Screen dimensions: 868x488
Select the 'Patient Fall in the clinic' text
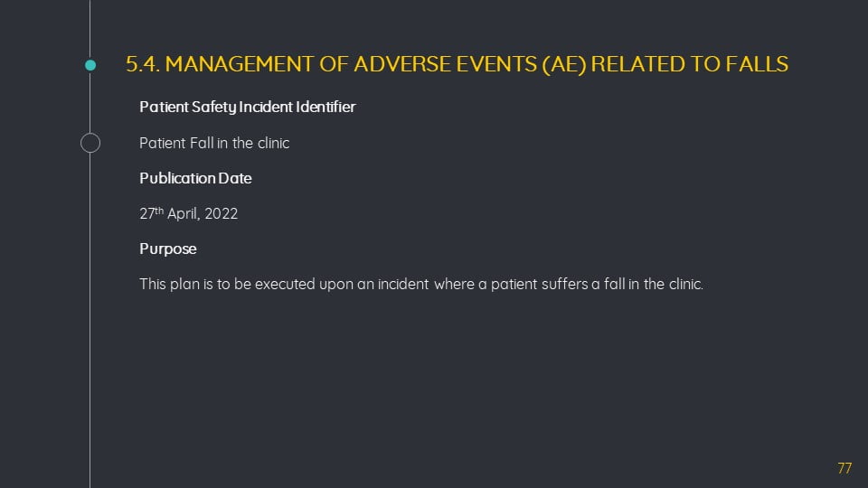point(214,143)
